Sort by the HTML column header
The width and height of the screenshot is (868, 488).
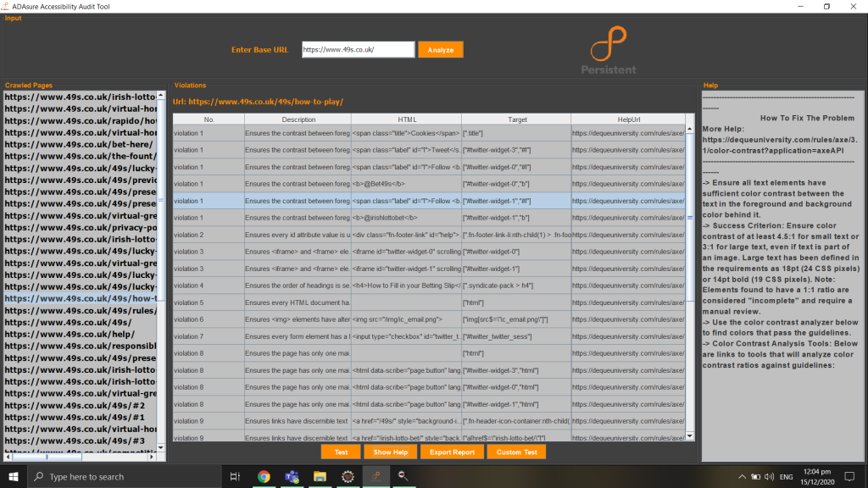406,119
